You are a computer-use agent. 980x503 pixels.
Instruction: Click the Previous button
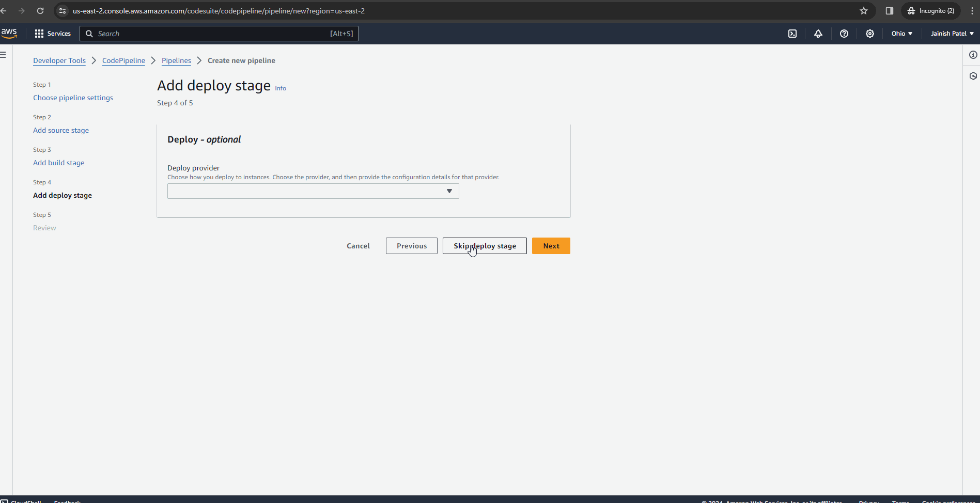pyautogui.click(x=411, y=246)
